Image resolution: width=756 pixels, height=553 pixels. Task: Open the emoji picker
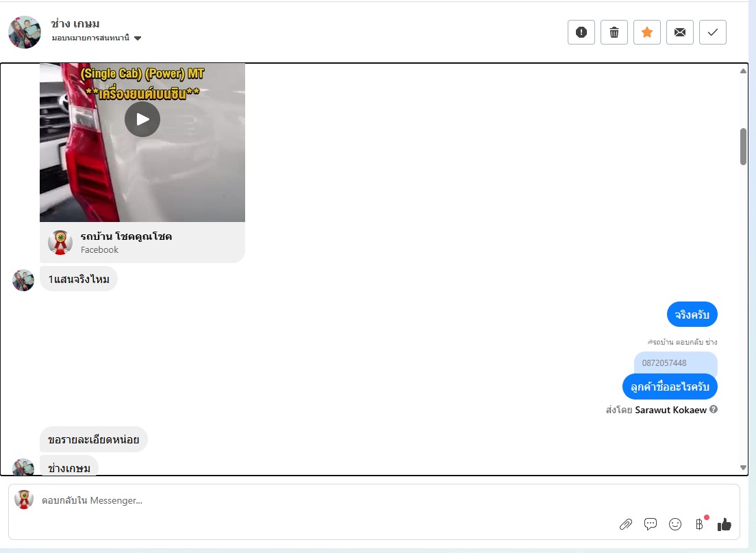tap(675, 524)
